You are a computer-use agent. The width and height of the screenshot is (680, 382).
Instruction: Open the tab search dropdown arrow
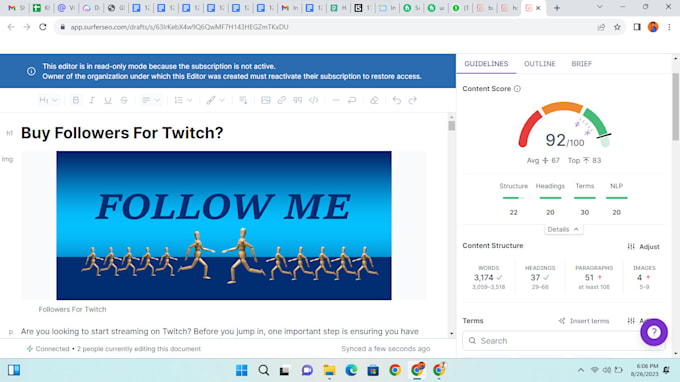click(599, 7)
